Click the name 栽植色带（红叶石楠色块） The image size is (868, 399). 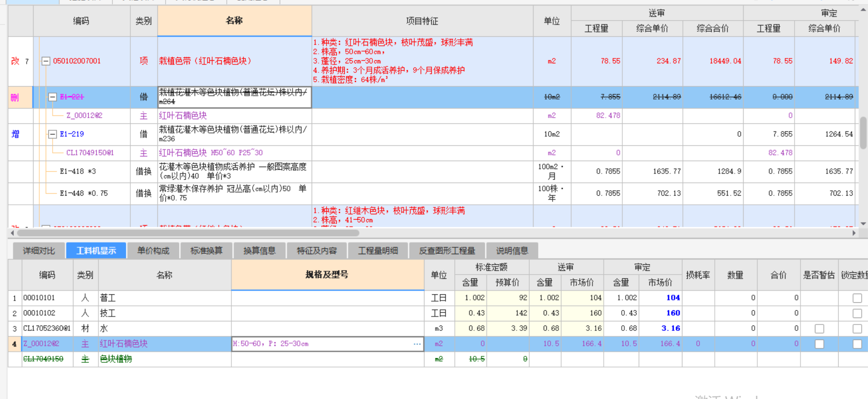205,61
